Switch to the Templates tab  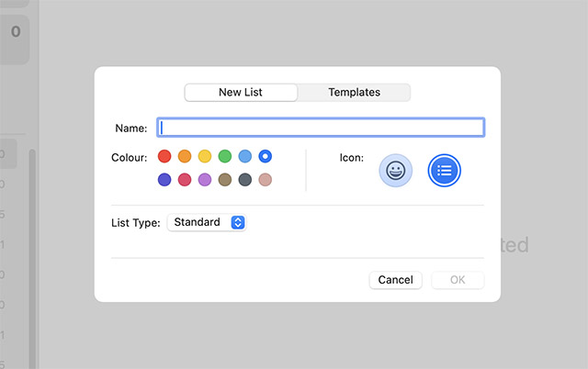(354, 93)
